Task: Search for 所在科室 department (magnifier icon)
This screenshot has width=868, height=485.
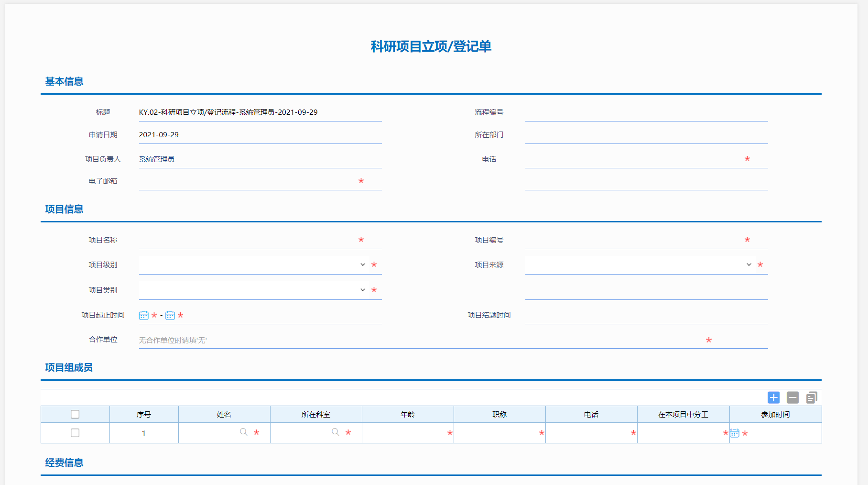Action: pos(336,432)
